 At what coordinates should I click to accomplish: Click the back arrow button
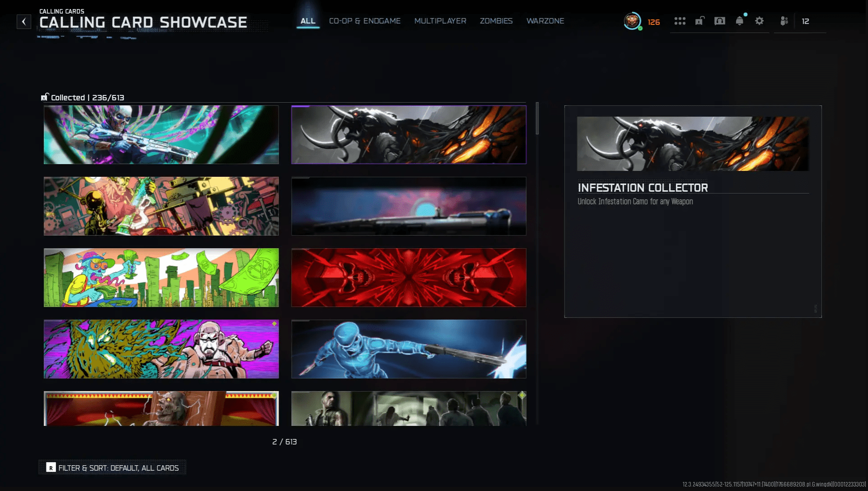[x=24, y=22]
